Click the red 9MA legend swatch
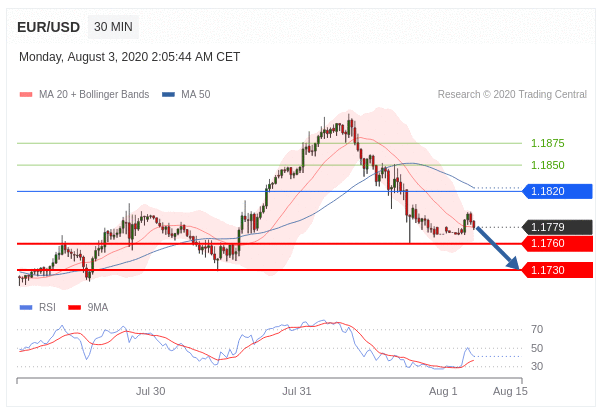The image size is (601, 412). pyautogui.click(x=74, y=307)
